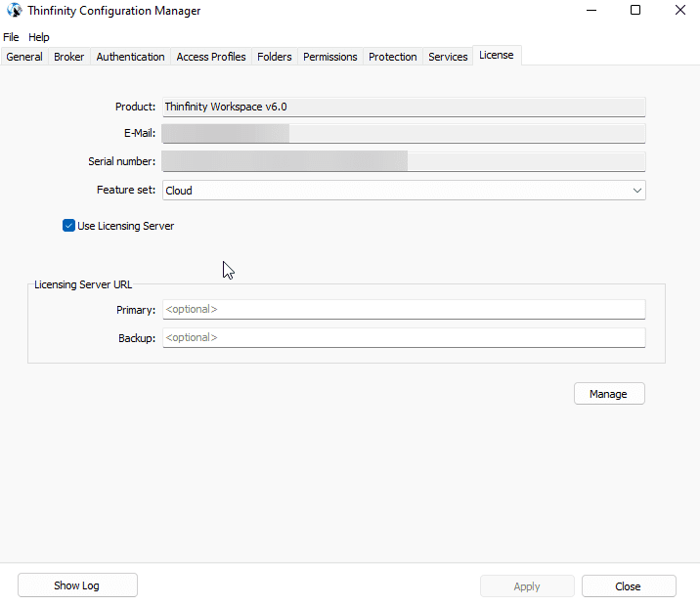Open the File menu
This screenshot has width=700, height=606.
click(x=11, y=37)
